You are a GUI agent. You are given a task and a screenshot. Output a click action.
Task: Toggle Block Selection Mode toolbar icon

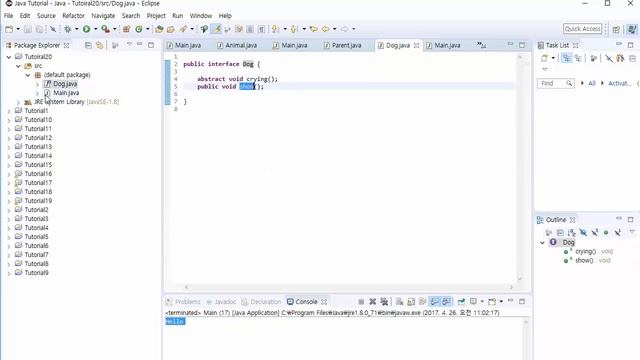click(x=250, y=29)
